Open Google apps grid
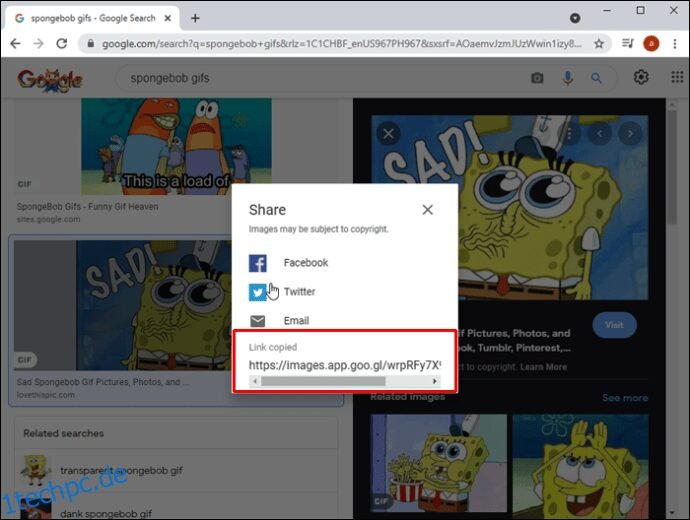This screenshot has width=690, height=520. (677, 77)
